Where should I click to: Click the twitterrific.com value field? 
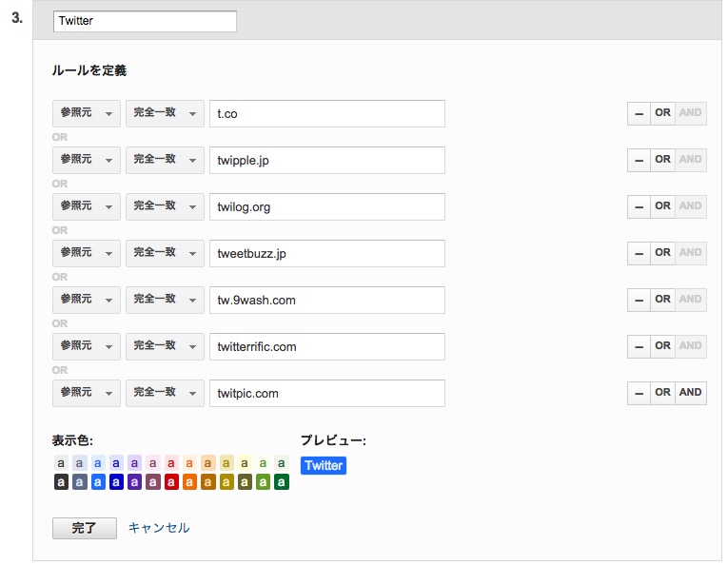coord(327,346)
